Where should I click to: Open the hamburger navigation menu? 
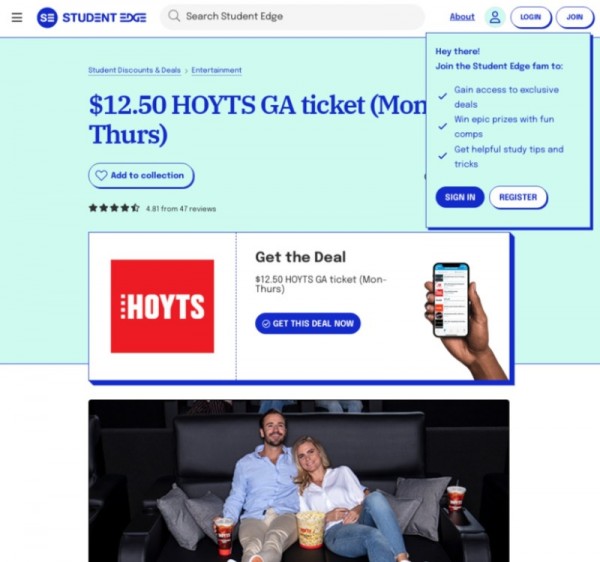(x=17, y=17)
